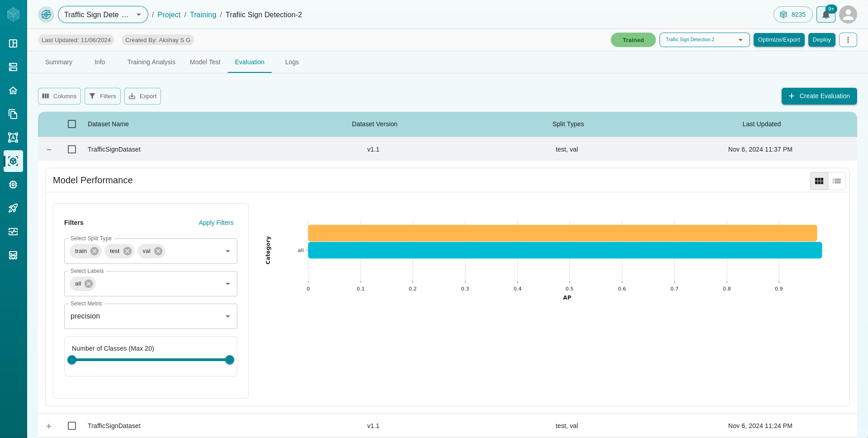868x438 pixels.
Task: Select the highlighted models cube icon in the sidebar
Action: click(x=13, y=161)
